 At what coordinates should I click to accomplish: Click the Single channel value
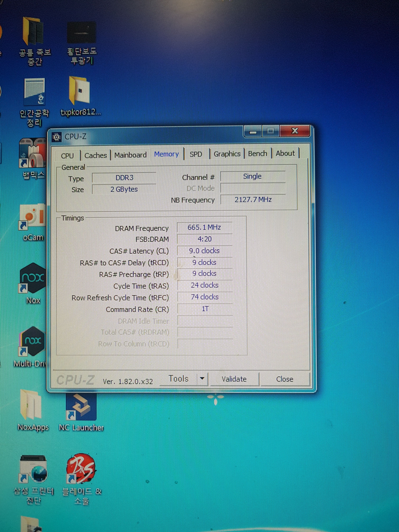tap(253, 176)
